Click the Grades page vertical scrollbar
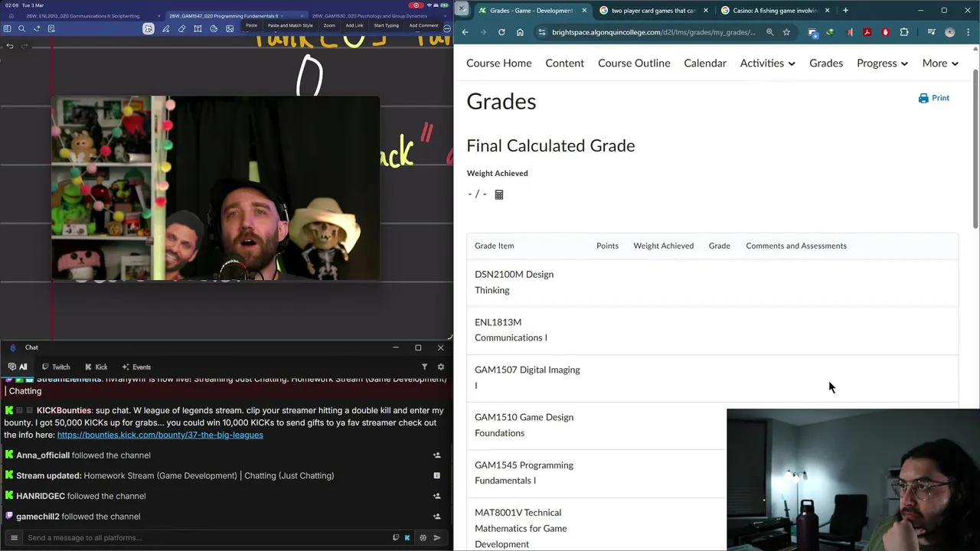This screenshot has height=551, width=980. [x=975, y=149]
